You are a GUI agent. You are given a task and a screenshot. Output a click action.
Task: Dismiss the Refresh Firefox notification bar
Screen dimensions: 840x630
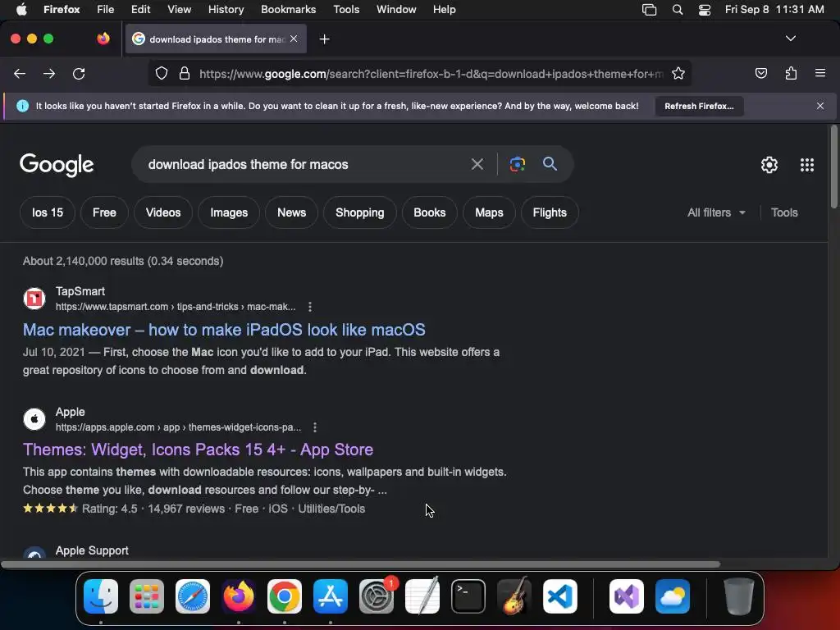[x=819, y=106]
